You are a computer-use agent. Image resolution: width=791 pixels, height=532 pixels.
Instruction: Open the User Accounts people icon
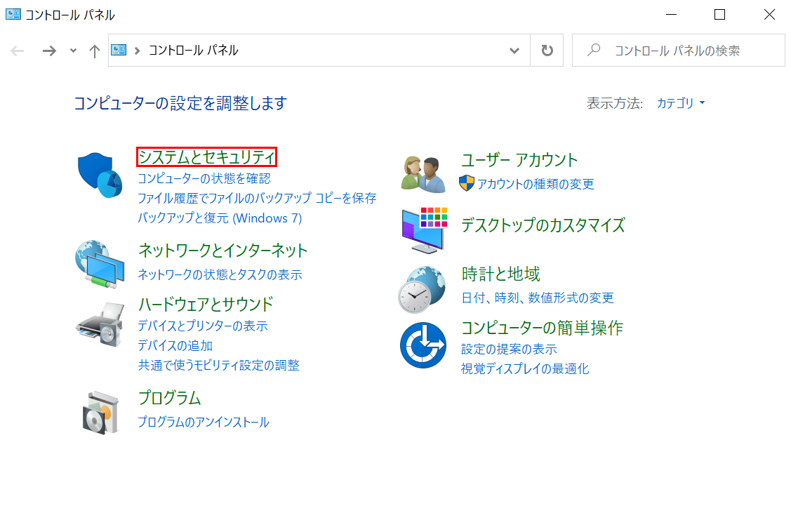(x=423, y=175)
